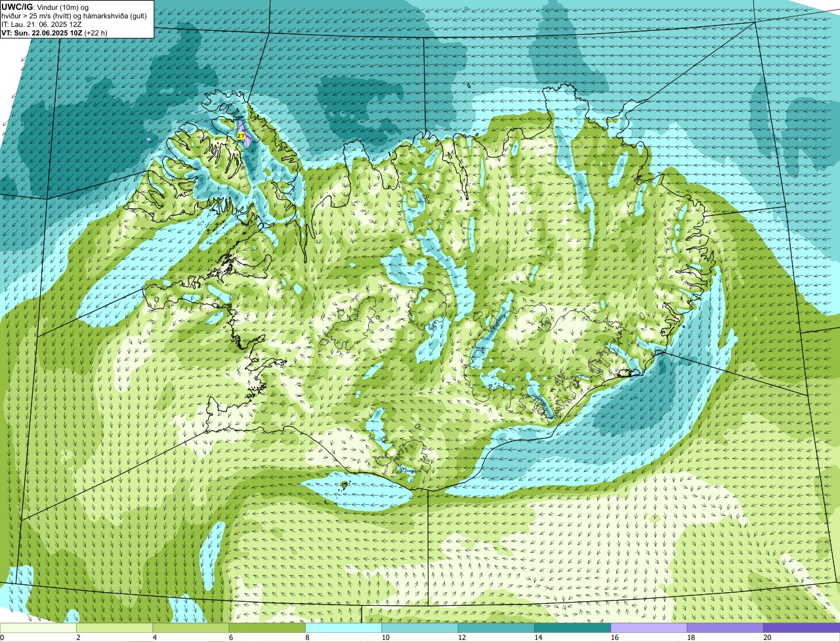
Task: Click the scale tick label '6'
Action: click(231, 637)
